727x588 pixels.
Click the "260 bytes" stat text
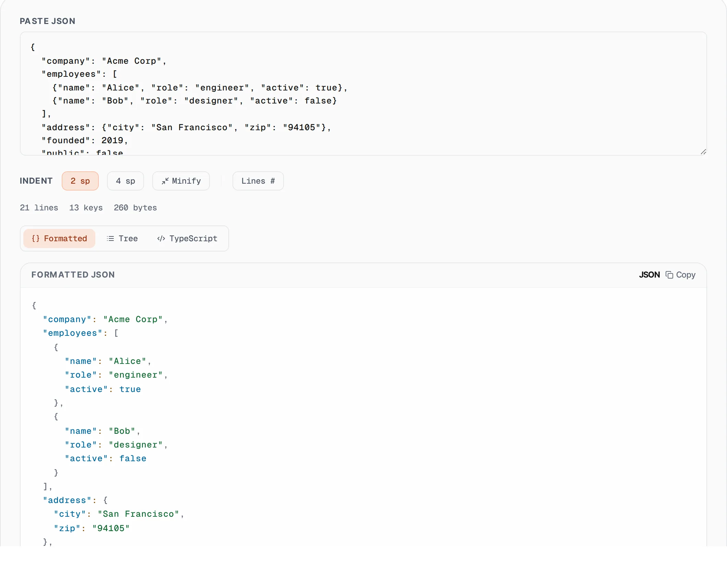[135, 208]
